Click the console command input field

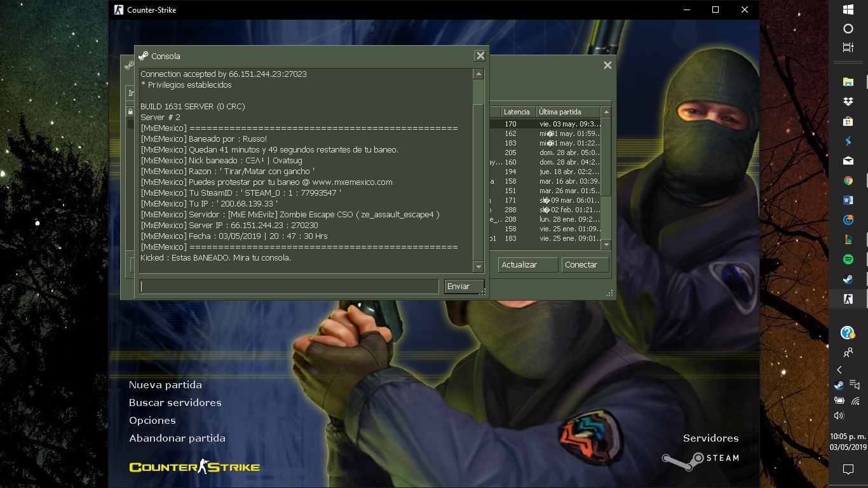pyautogui.click(x=289, y=287)
